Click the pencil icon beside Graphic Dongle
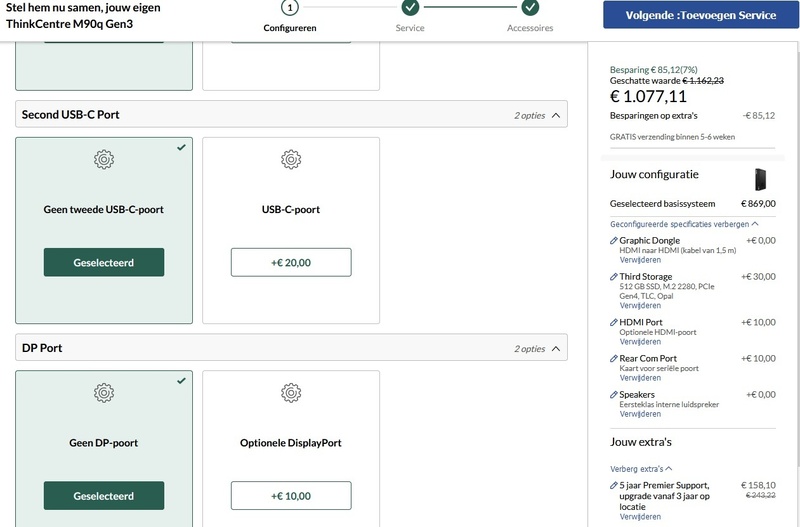 tap(614, 241)
